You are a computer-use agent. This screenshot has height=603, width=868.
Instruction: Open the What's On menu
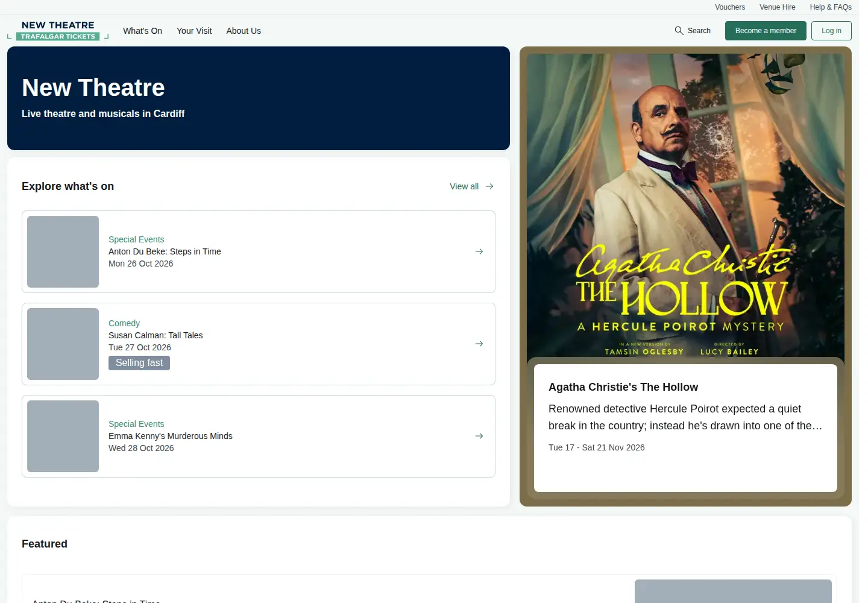click(142, 31)
